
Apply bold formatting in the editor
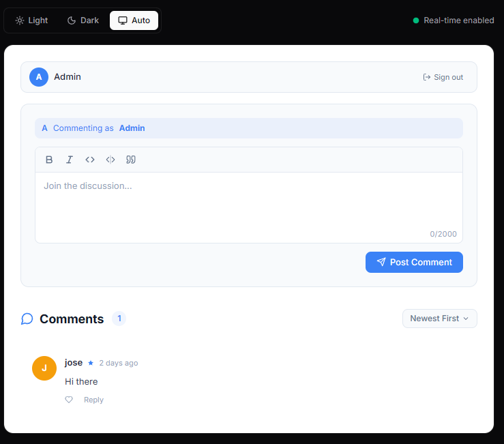(x=49, y=160)
